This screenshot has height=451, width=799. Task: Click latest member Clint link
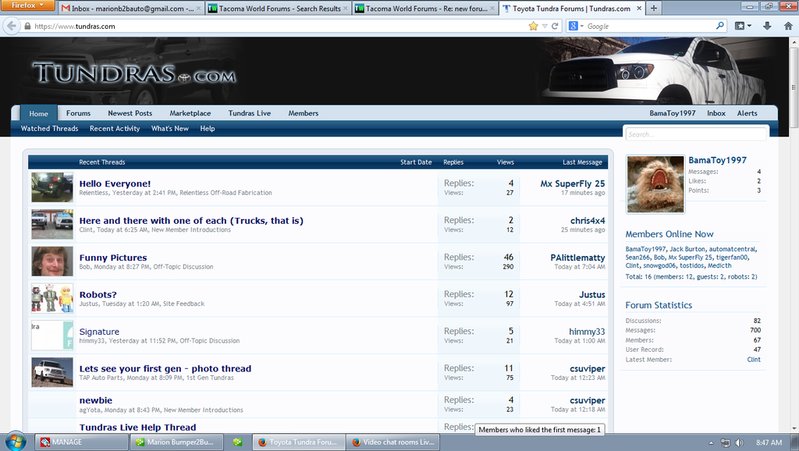pos(754,360)
